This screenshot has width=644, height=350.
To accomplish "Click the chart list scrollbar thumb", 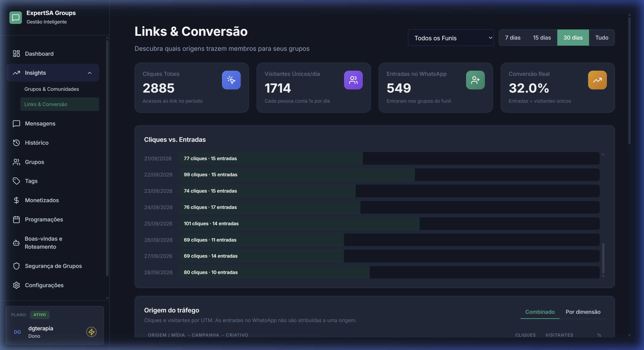I will (x=603, y=258).
